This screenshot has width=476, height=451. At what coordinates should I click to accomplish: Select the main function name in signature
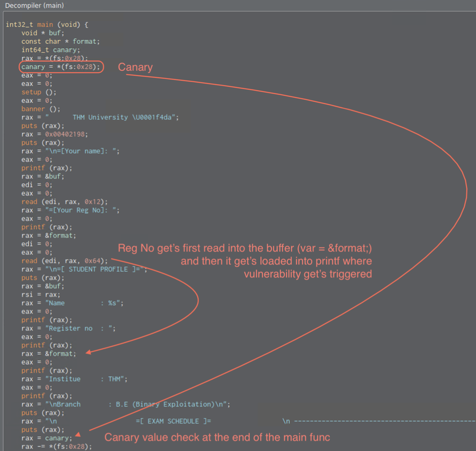point(45,24)
